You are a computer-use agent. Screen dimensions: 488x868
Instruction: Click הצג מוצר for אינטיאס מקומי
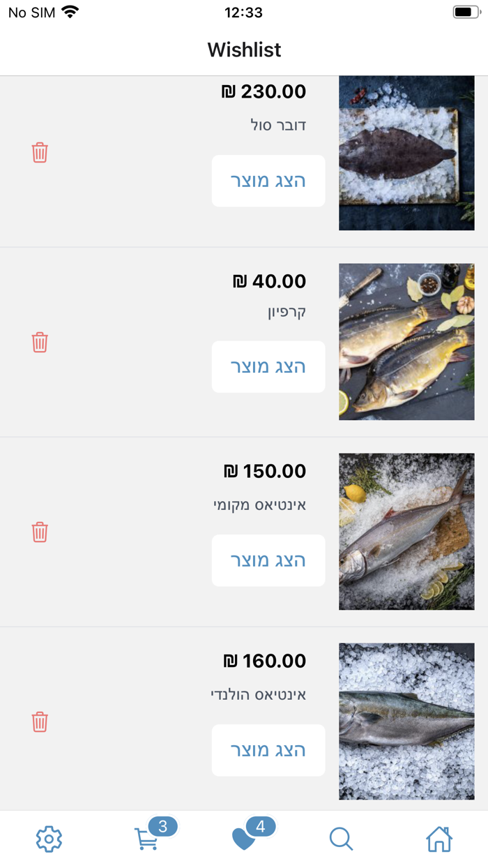[268, 560]
